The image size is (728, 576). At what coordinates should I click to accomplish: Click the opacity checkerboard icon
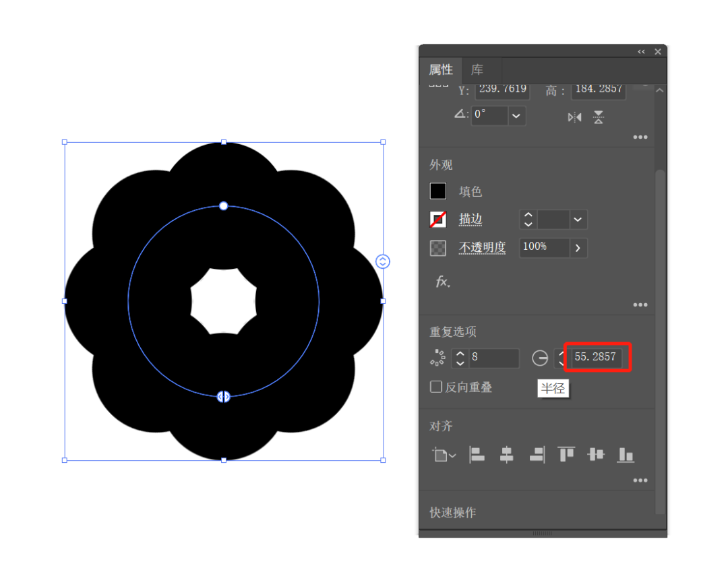[x=438, y=248]
